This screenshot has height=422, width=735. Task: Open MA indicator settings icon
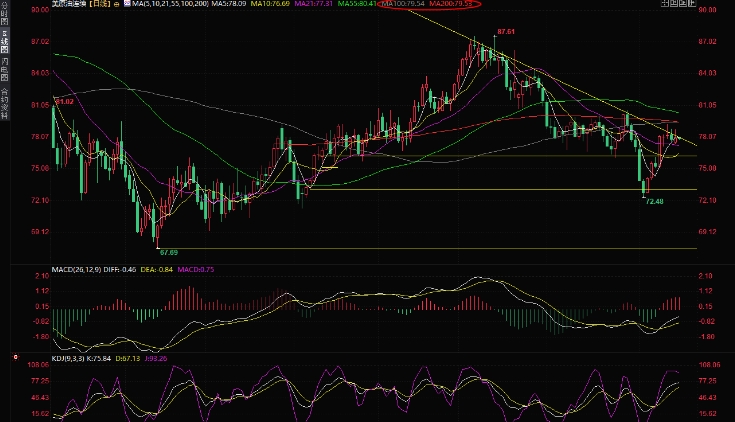(x=128, y=4)
